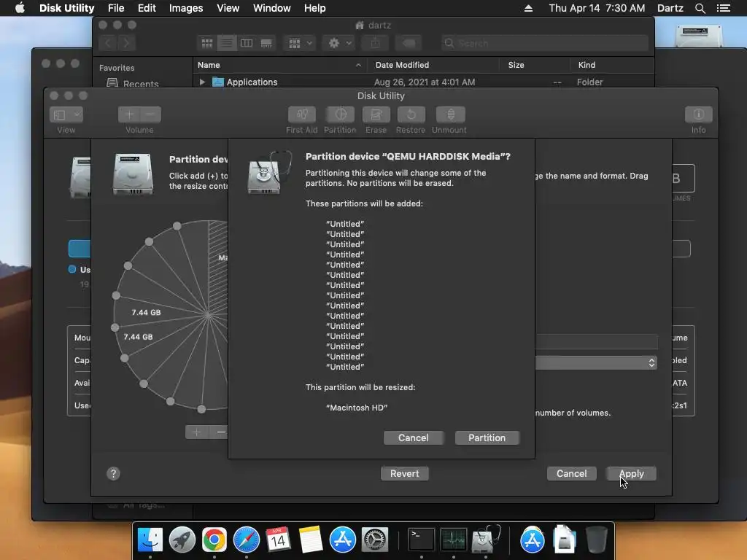Open Disk Utility icon in the Dock
Screen dimensions: 747x560
coord(485,540)
